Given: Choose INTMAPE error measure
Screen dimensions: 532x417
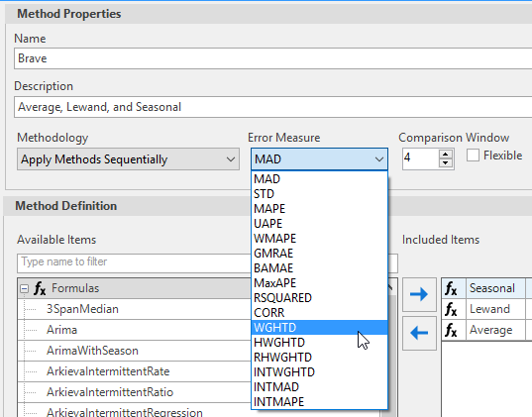Looking at the screenshot, I should 319,402.
